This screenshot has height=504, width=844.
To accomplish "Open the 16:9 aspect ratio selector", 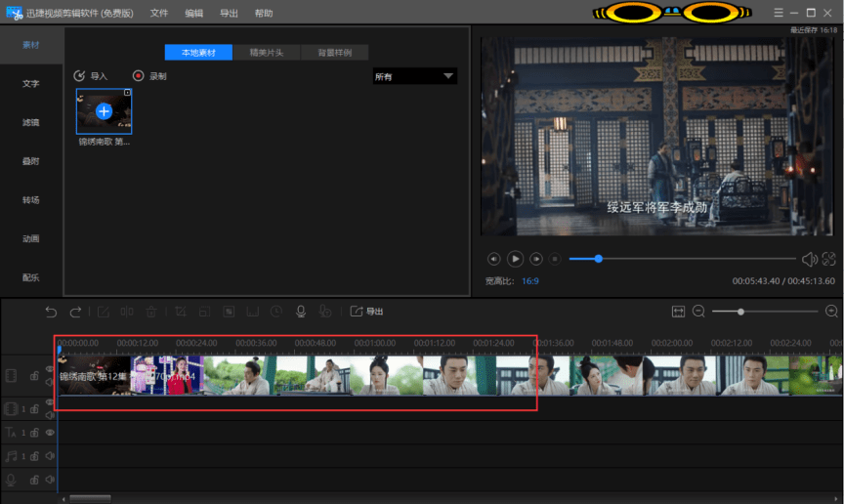I will click(529, 281).
